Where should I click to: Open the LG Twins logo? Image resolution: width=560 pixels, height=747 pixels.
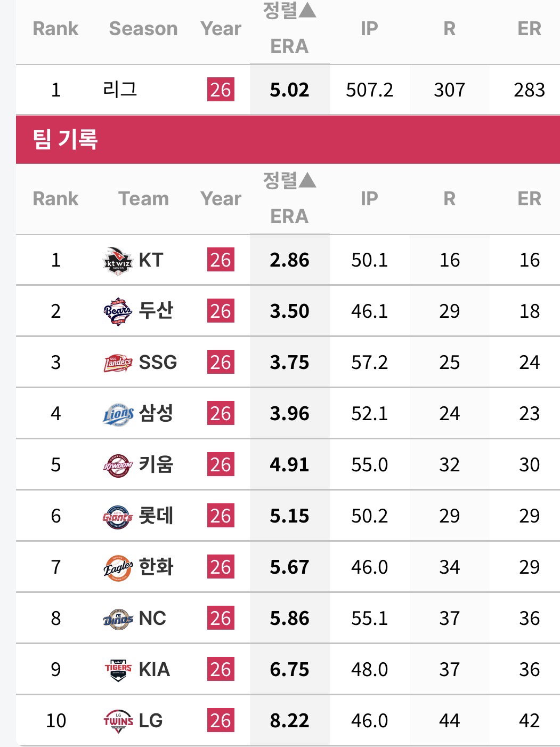click(118, 721)
